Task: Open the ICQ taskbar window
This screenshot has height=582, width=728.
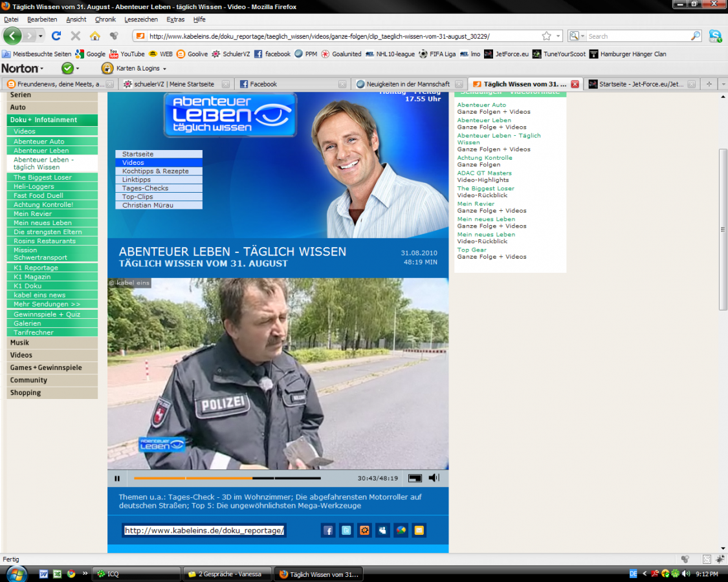Action: (137, 574)
